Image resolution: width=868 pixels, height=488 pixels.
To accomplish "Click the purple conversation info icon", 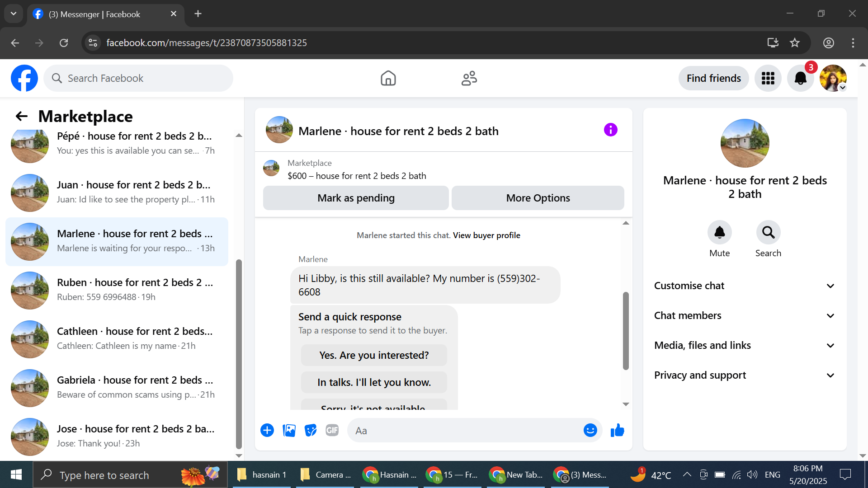I will click(x=610, y=130).
